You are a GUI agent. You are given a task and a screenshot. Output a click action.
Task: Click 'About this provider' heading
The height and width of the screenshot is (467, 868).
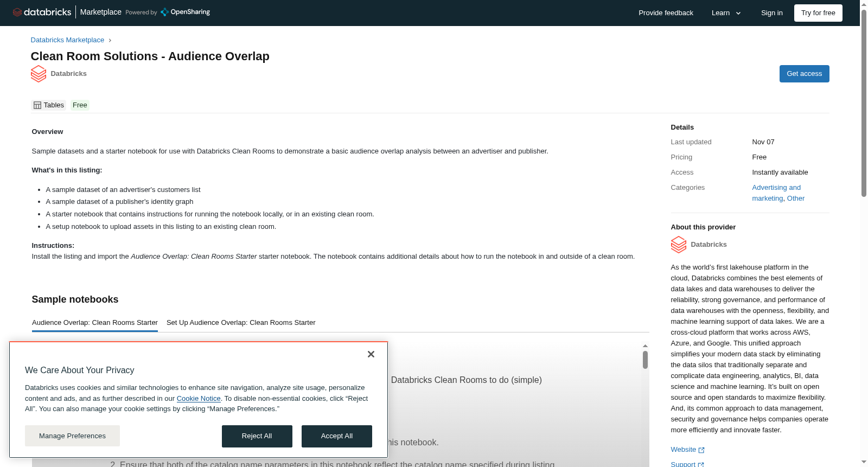click(703, 227)
